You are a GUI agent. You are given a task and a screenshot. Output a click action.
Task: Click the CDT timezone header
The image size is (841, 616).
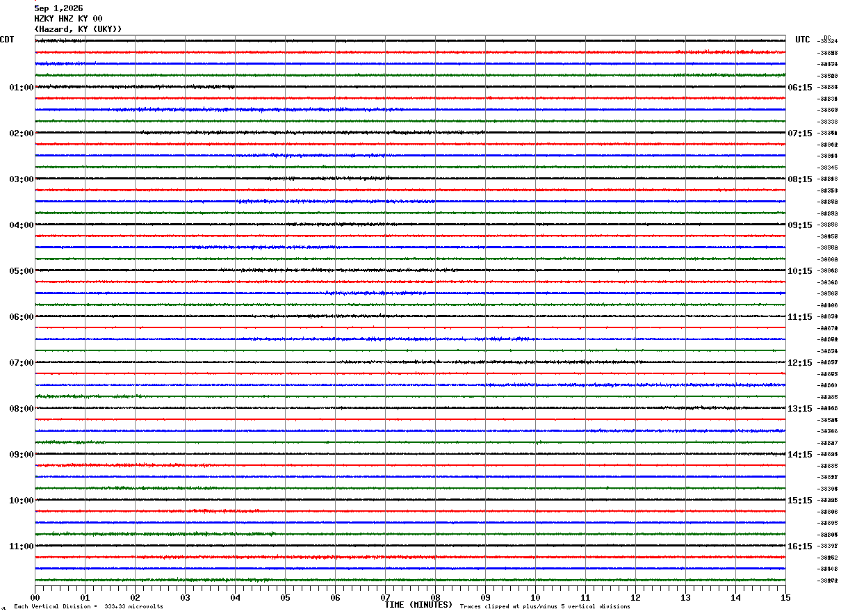click(x=7, y=40)
